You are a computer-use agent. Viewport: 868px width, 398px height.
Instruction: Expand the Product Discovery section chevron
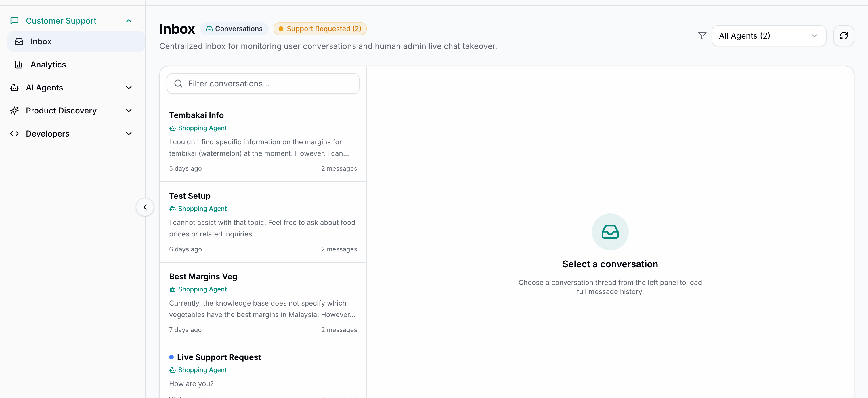click(129, 111)
